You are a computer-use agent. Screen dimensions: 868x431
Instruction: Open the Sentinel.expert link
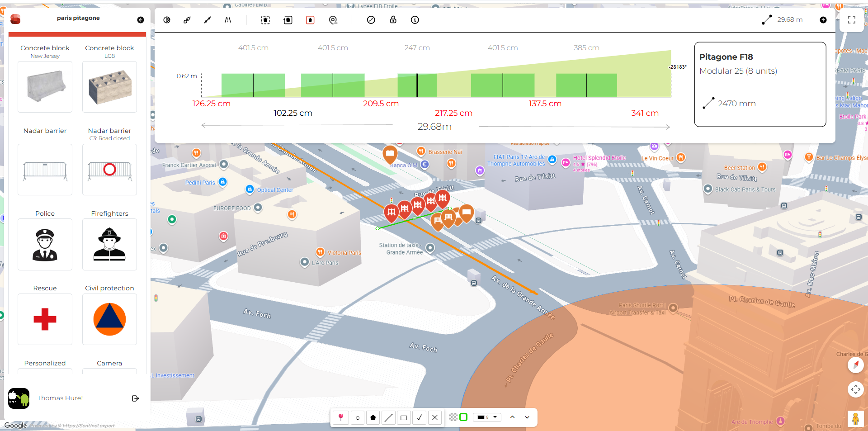pos(89,426)
